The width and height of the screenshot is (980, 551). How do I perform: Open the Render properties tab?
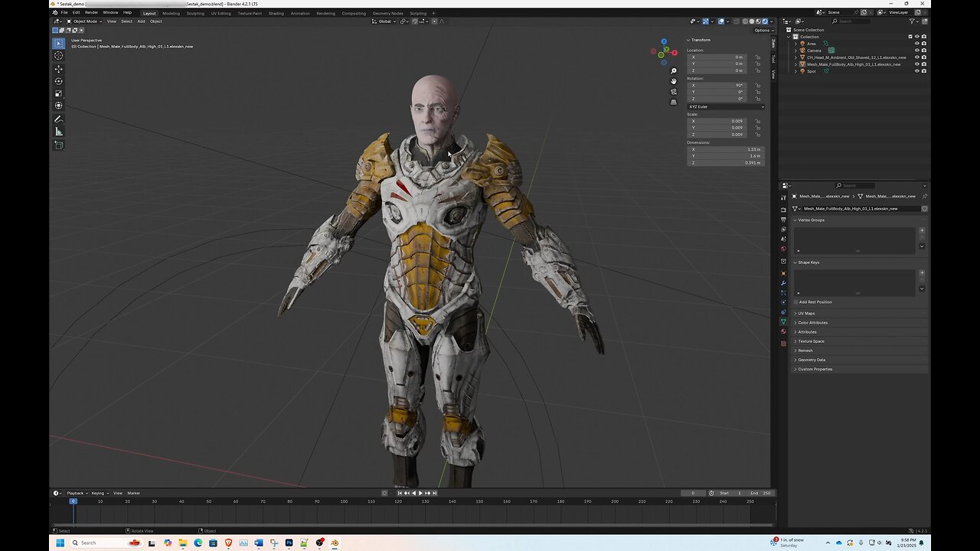click(783, 210)
